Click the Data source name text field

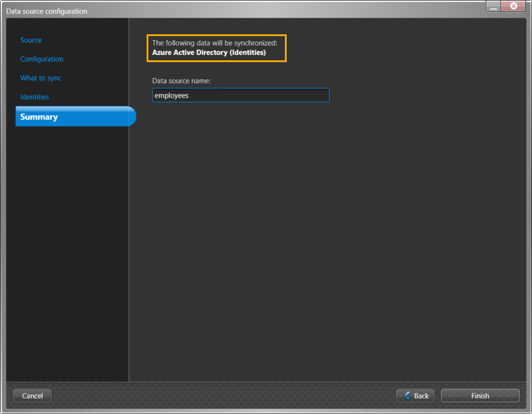click(x=241, y=95)
